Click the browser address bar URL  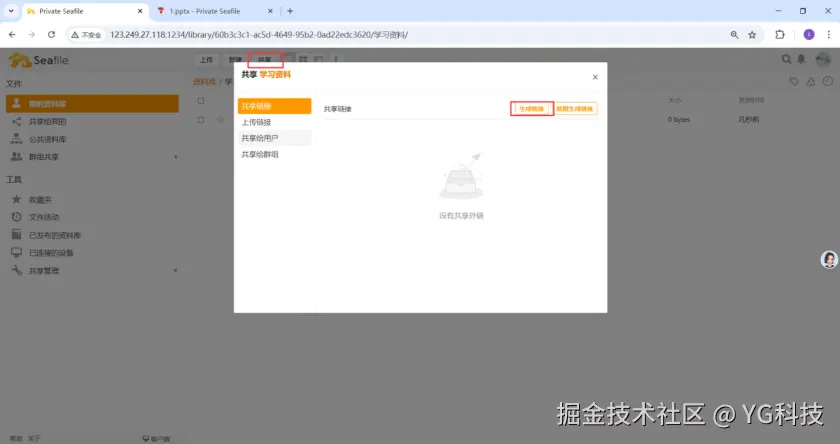coord(259,35)
